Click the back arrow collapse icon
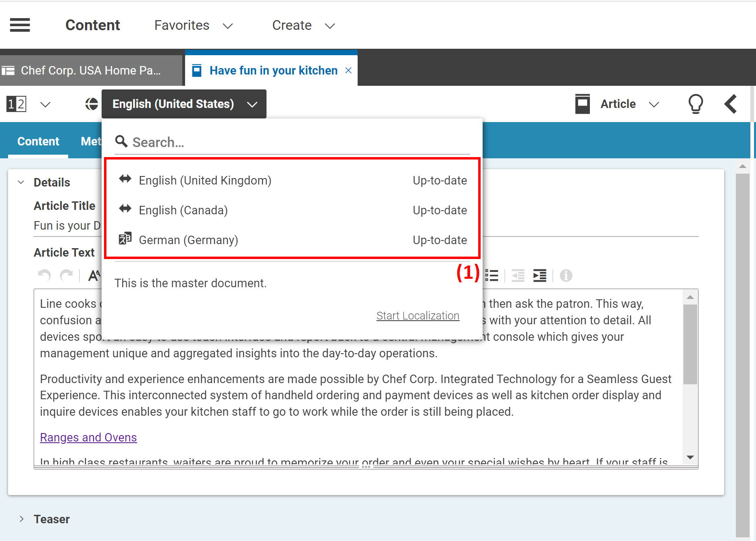 tap(730, 104)
